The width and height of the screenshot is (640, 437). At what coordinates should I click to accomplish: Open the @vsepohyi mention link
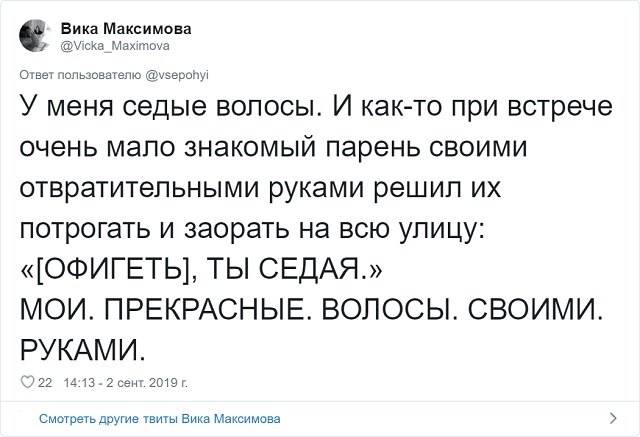[174, 75]
